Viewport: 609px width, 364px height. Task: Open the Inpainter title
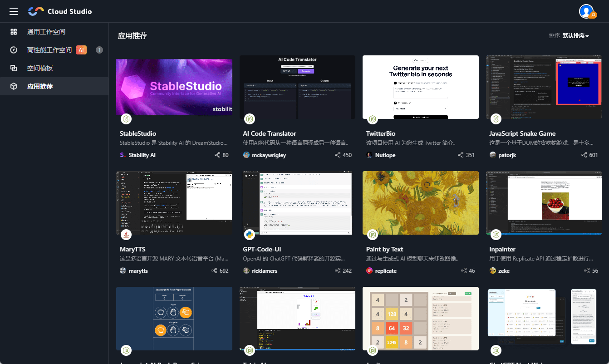[x=502, y=249]
